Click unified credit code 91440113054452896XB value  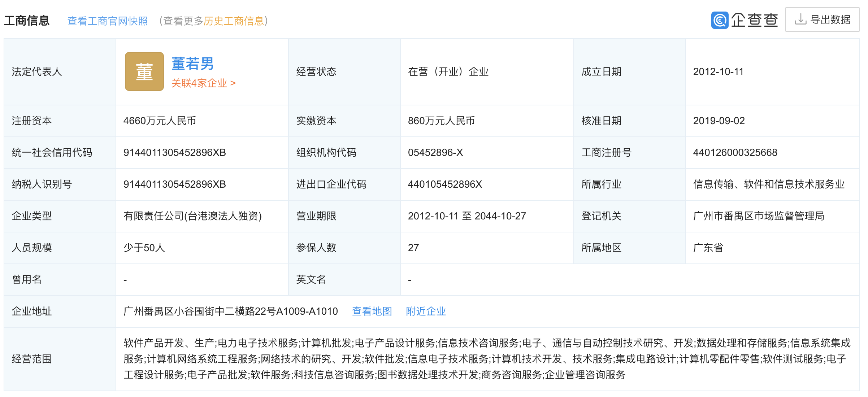coord(174,153)
